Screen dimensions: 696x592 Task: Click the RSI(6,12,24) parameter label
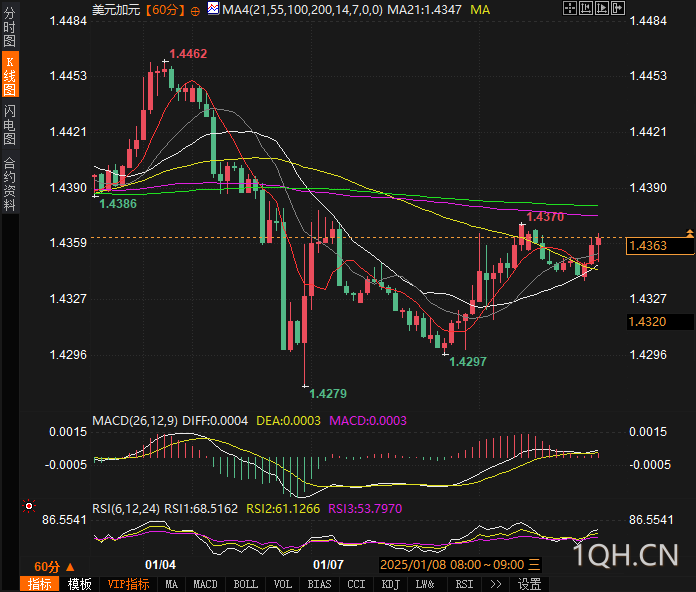tap(127, 508)
